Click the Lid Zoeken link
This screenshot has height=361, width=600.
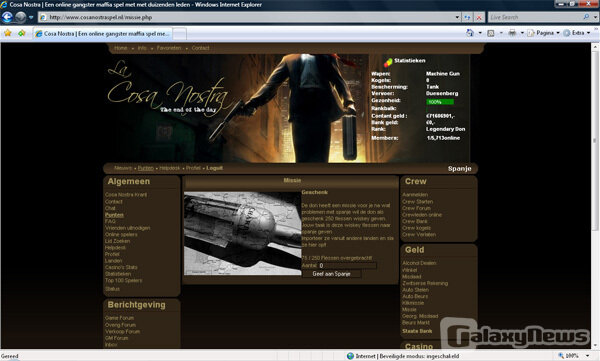coord(117,241)
